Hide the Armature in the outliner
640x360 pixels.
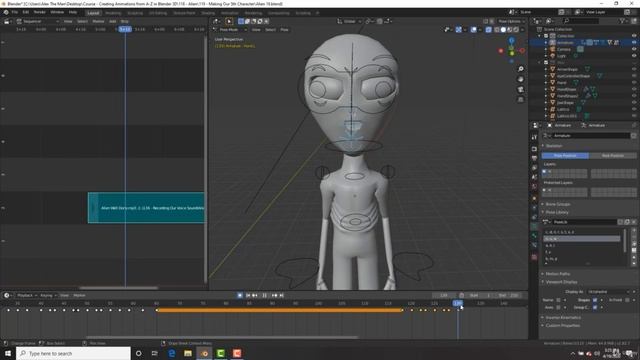tap(634, 42)
